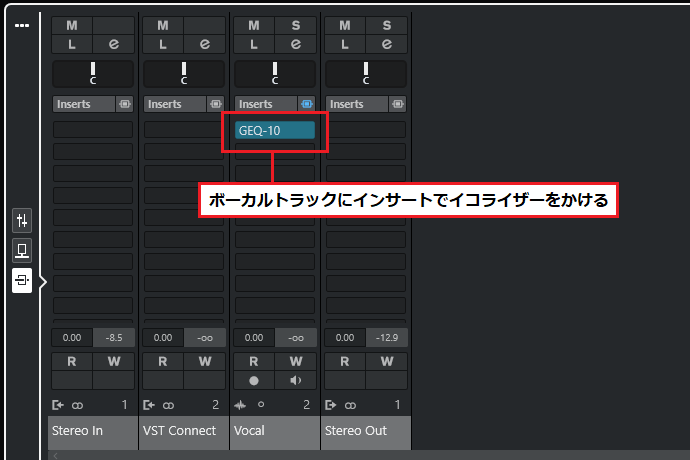Select the inserts view icon in left sidebar
This screenshot has height=460, width=690.
coord(22,280)
